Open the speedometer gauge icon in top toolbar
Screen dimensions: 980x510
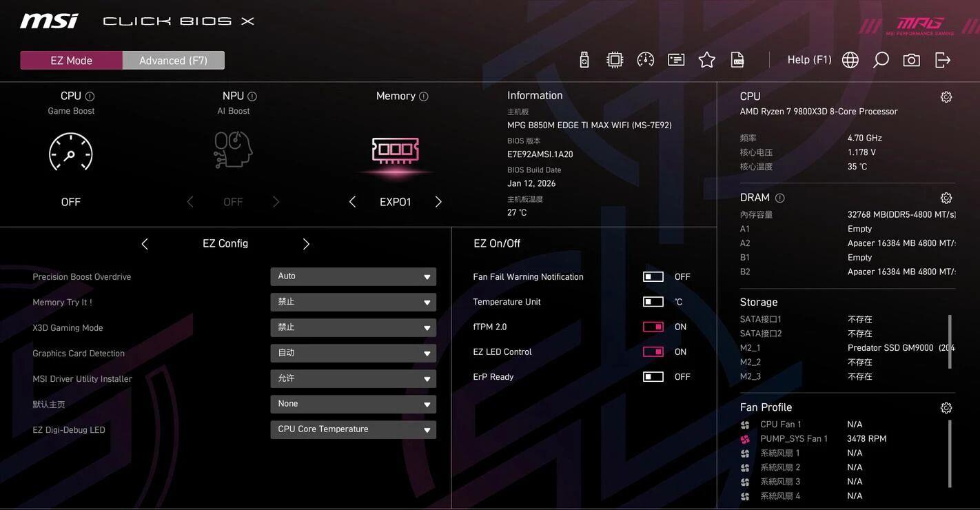646,60
